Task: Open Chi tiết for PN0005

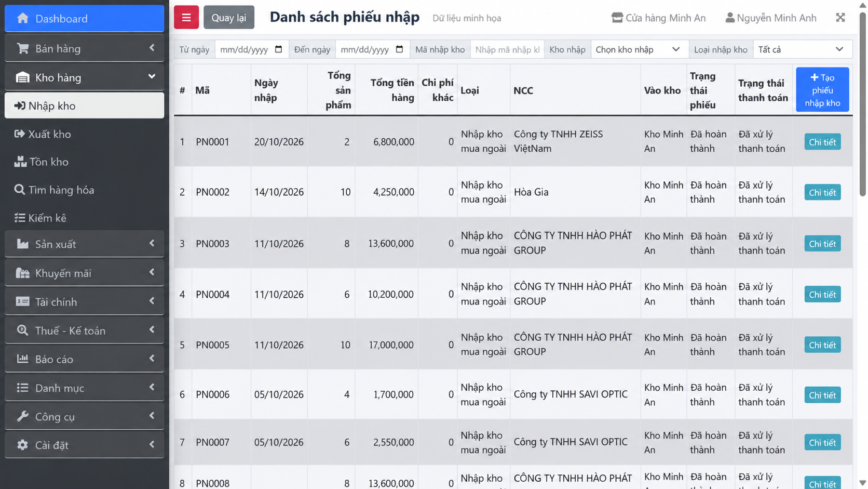Action: tap(822, 345)
